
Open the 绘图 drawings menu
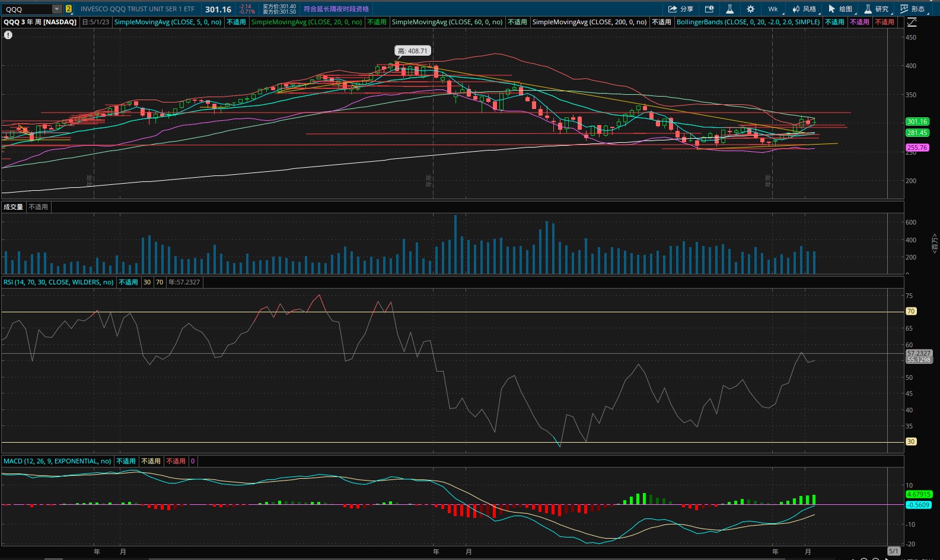click(841, 9)
